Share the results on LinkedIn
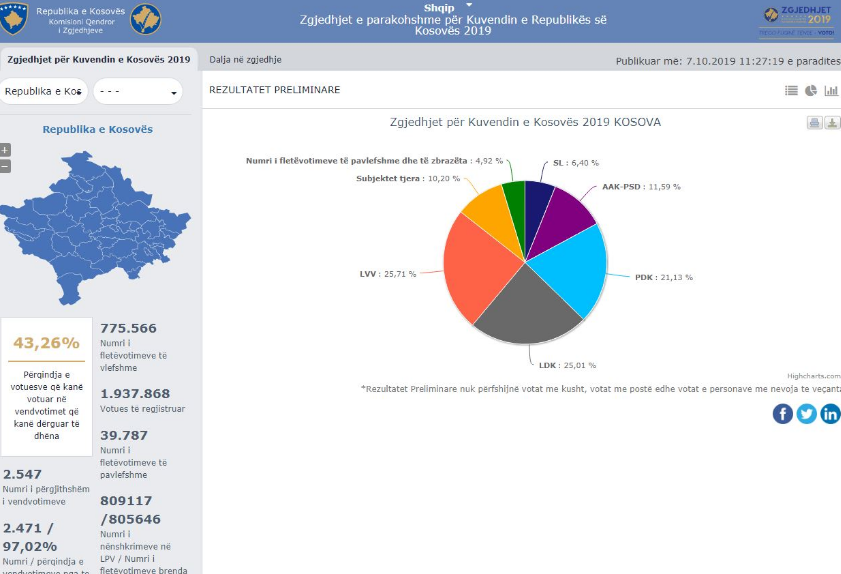 830,413
